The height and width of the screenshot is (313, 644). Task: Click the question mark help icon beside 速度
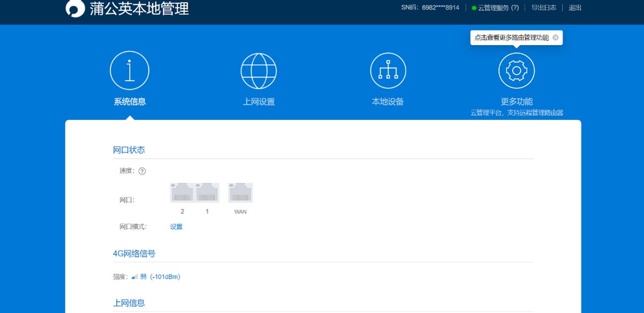142,171
